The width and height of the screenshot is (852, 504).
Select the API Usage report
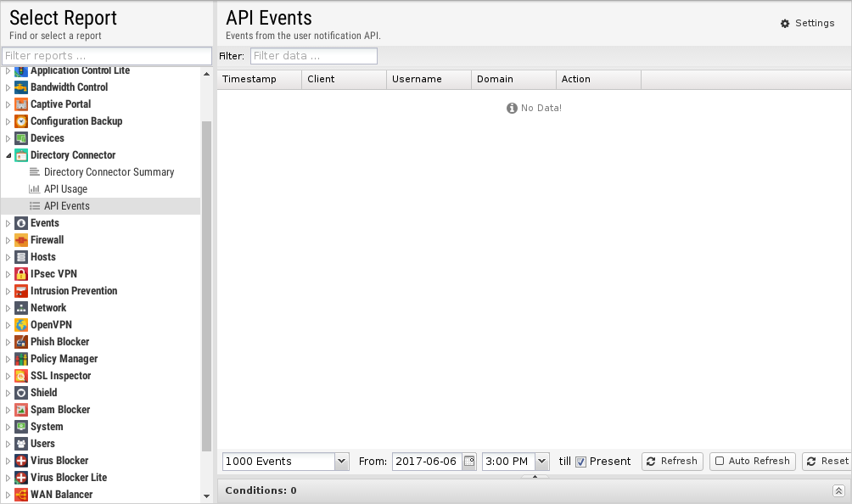65,189
